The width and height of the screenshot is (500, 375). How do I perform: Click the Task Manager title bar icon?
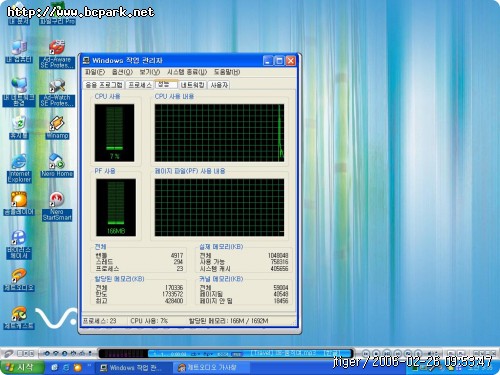point(86,60)
